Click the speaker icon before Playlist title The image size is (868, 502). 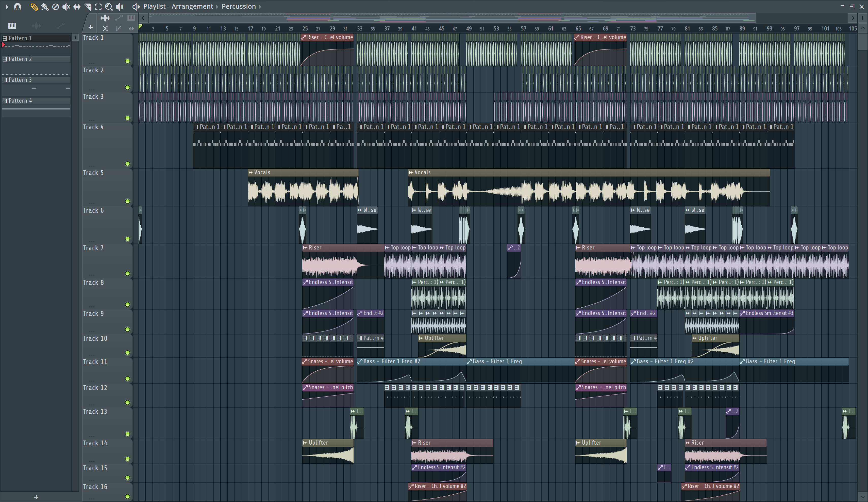coord(136,7)
